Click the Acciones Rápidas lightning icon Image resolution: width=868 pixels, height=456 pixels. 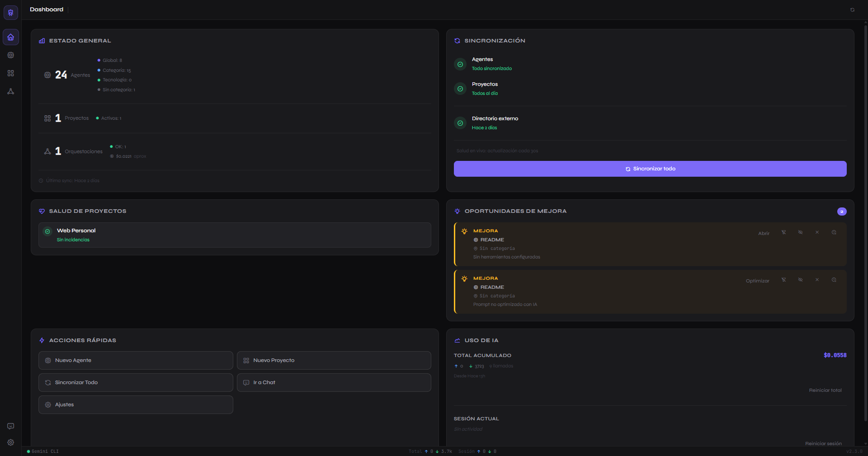(42, 340)
